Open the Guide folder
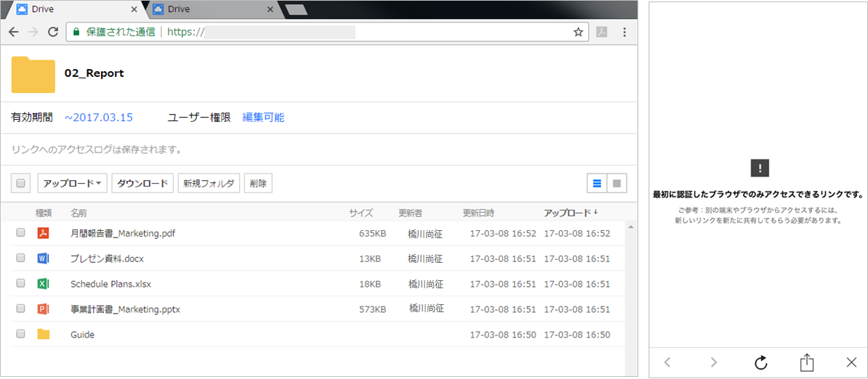Image resolution: width=868 pixels, height=379 pixels. tap(82, 335)
